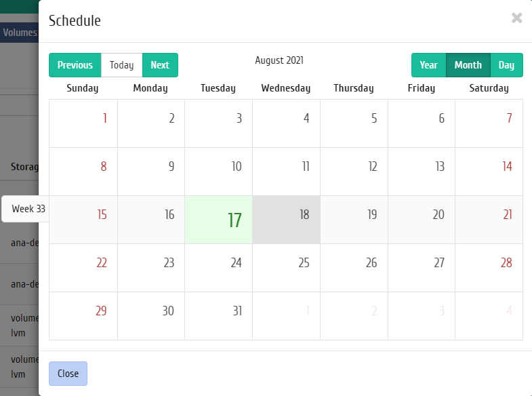Select Thursday August 26 cell
The image size is (532, 396).
pos(354,268)
